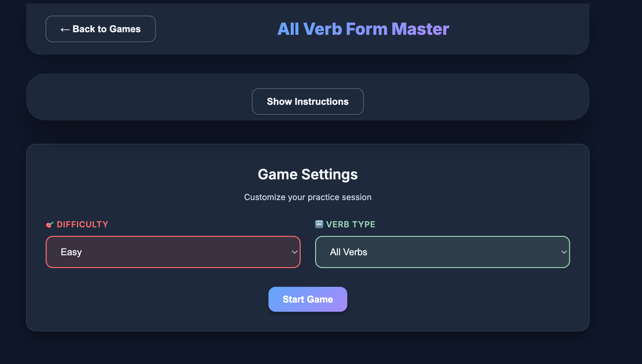Go Back to Games
The width and height of the screenshot is (642, 364).
pyautogui.click(x=101, y=29)
